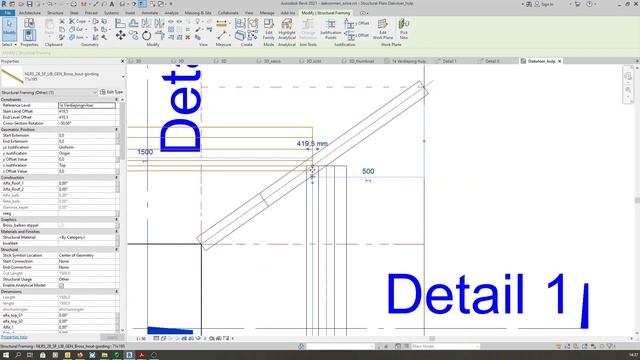Viewport: 640px width, 360px height.
Task: Click the Start Level Offset value field
Action: pos(87,111)
